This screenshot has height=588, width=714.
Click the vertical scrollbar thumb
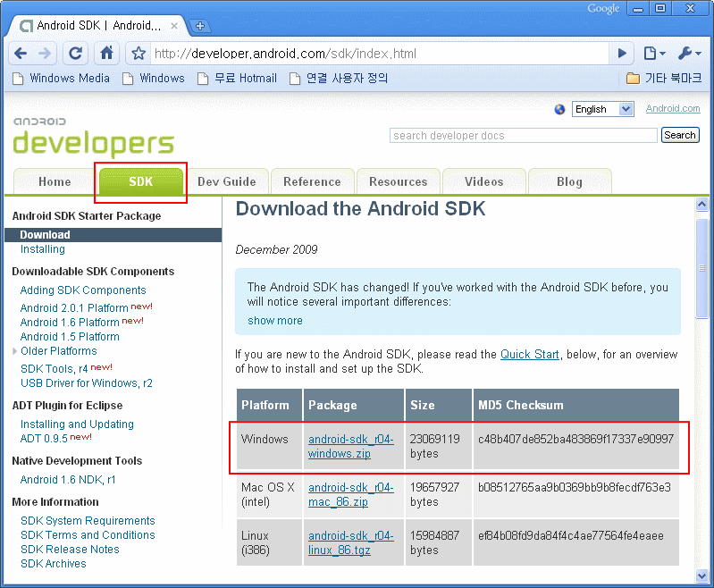click(x=701, y=268)
